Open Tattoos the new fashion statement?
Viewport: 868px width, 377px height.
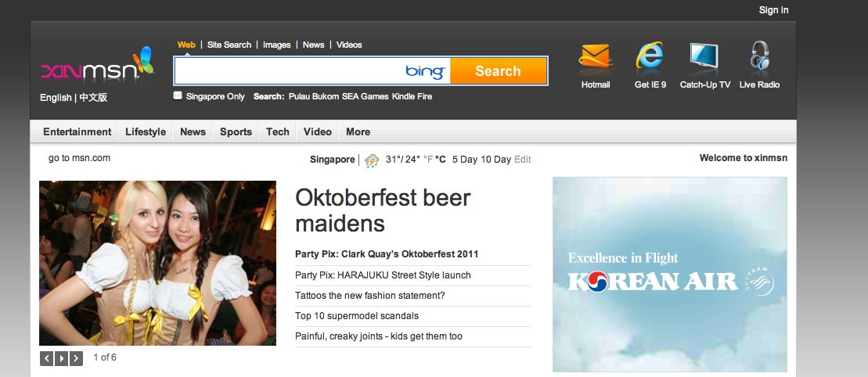point(369,296)
